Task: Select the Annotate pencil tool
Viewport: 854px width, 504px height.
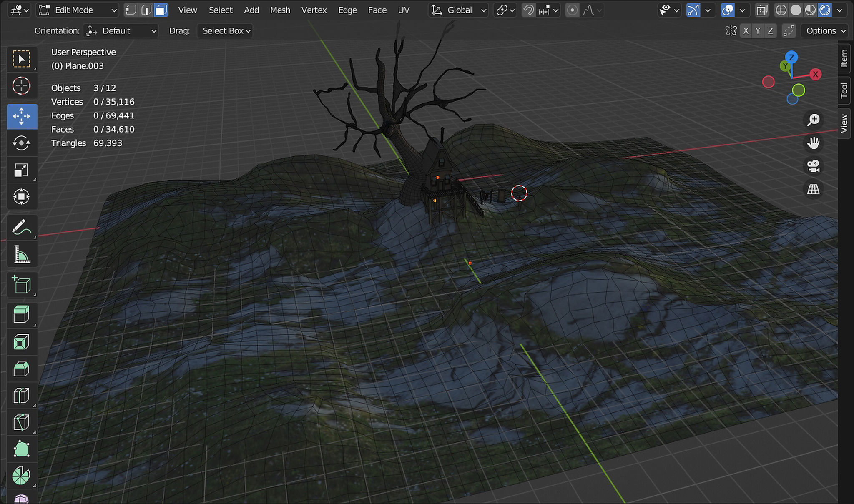Action: (x=21, y=228)
